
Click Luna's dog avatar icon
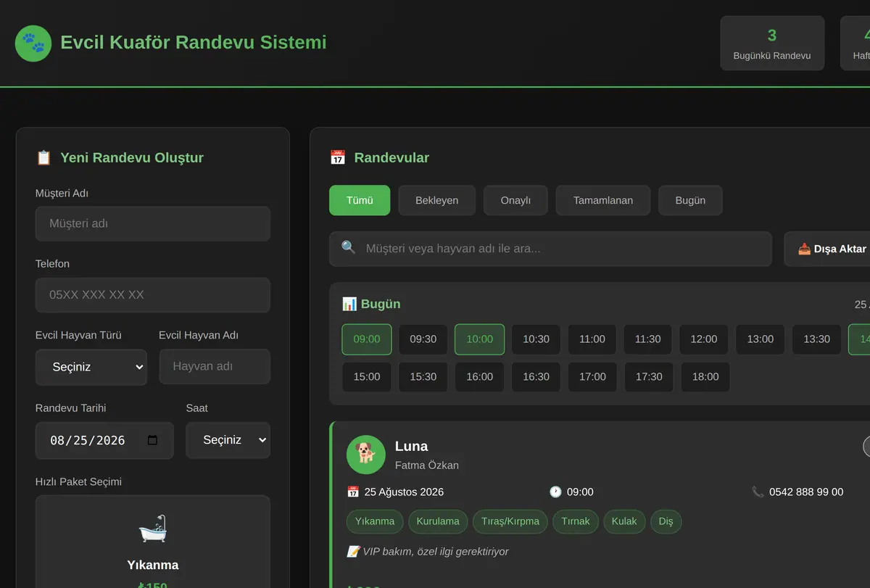(x=365, y=454)
